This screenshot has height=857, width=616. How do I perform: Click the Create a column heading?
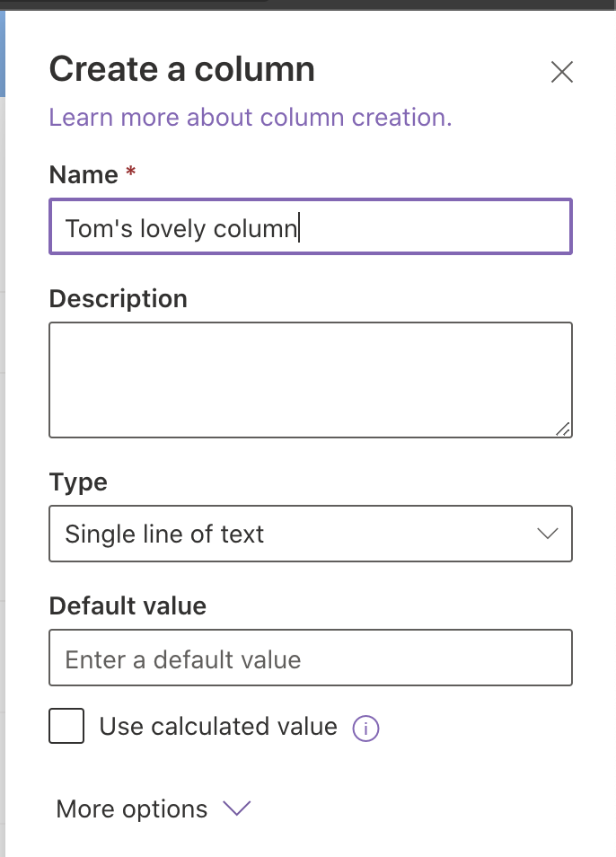tap(182, 69)
